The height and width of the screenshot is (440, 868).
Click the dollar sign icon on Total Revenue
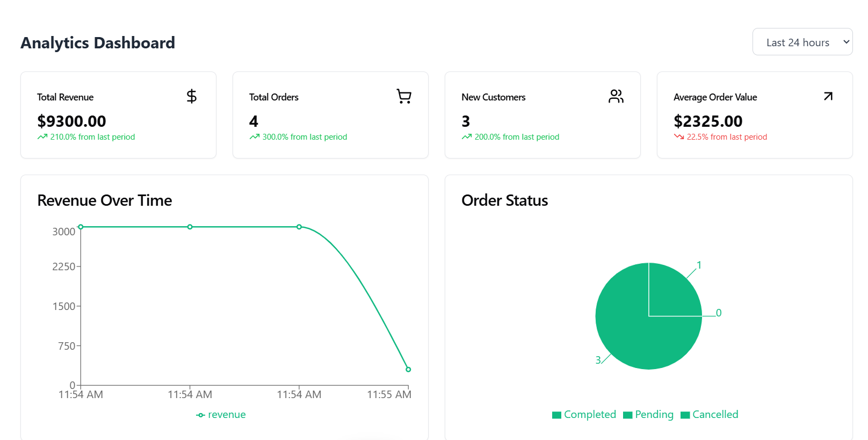click(x=191, y=96)
